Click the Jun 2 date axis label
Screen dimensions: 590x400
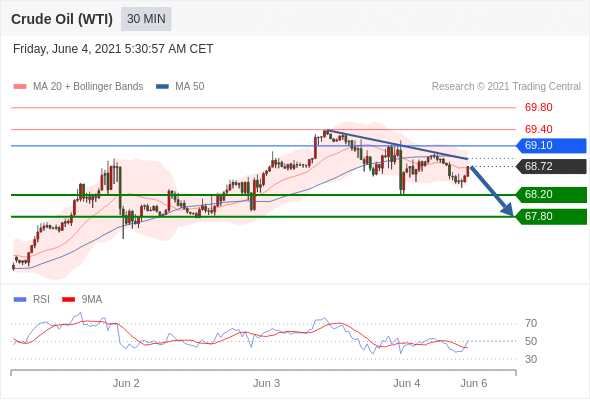point(126,383)
